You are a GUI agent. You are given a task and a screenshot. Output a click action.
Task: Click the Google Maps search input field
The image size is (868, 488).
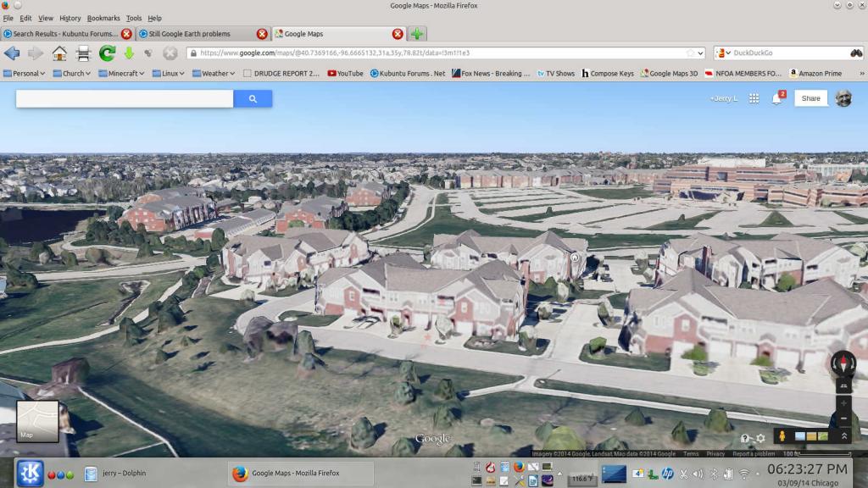pyautogui.click(x=125, y=99)
